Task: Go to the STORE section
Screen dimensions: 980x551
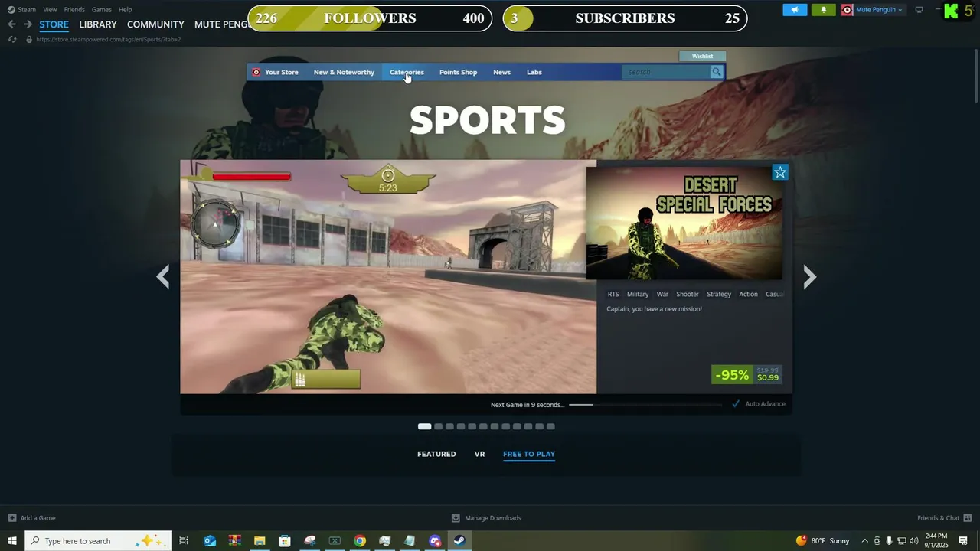Action: (x=54, y=24)
